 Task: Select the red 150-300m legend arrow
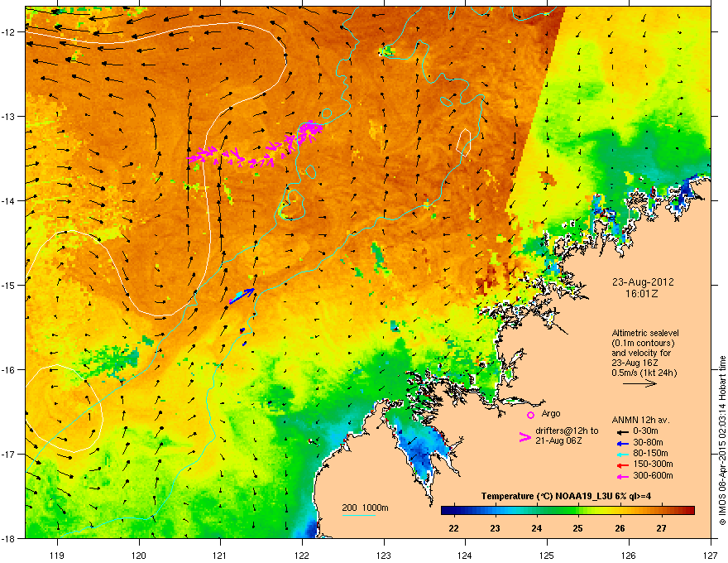[622, 465]
